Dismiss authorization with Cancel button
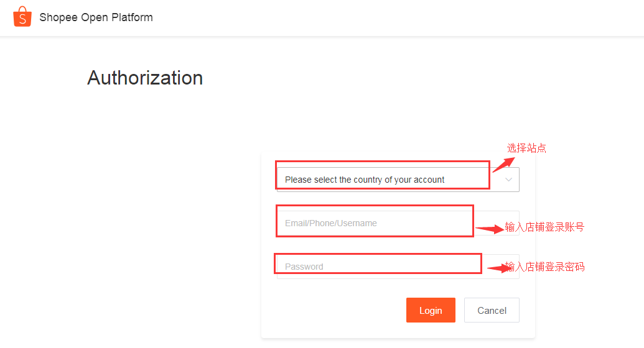 point(492,310)
